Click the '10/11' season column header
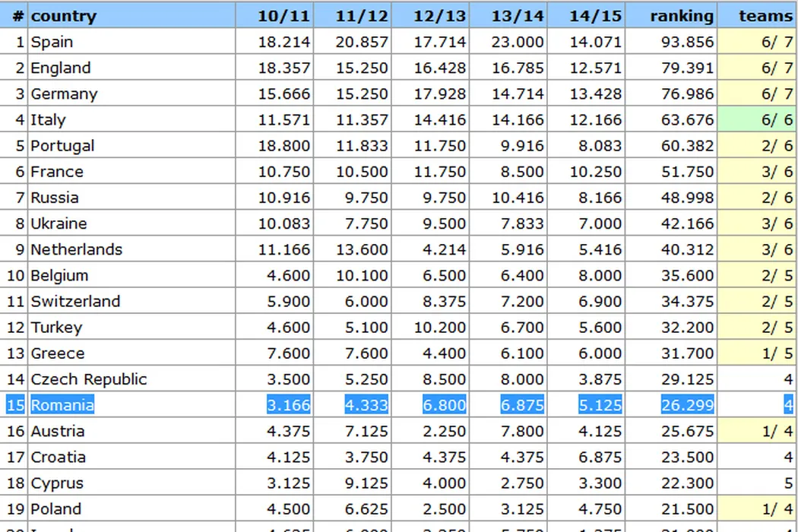This screenshot has width=798, height=532. click(x=284, y=16)
